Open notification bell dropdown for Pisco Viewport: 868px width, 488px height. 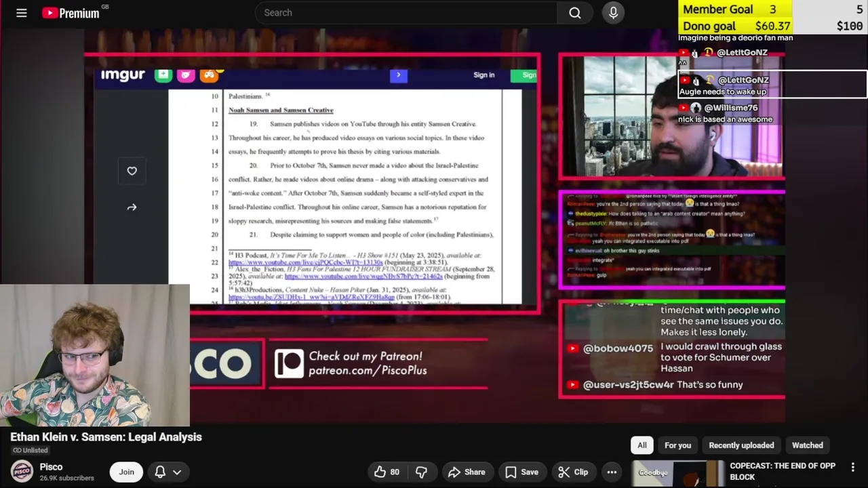pos(168,472)
